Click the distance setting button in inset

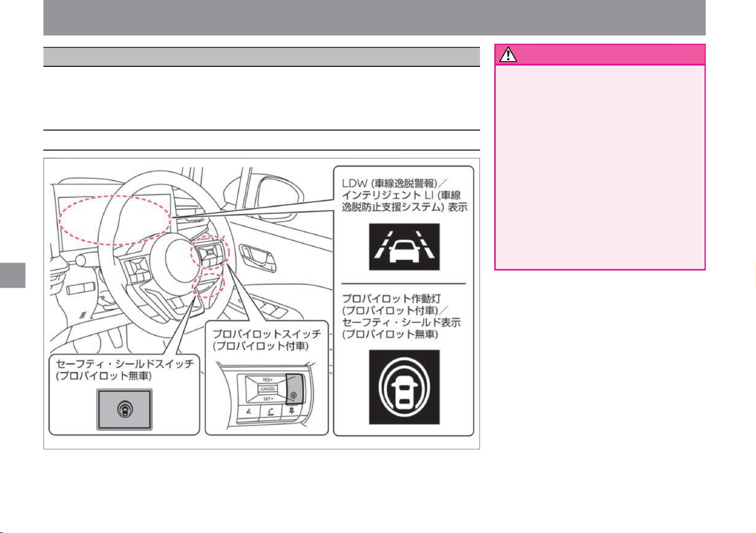click(x=291, y=411)
